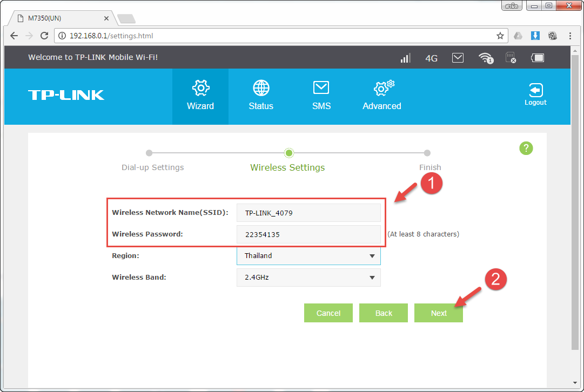Open a new browser tab
Screen dimensions: 584x392
126,18
